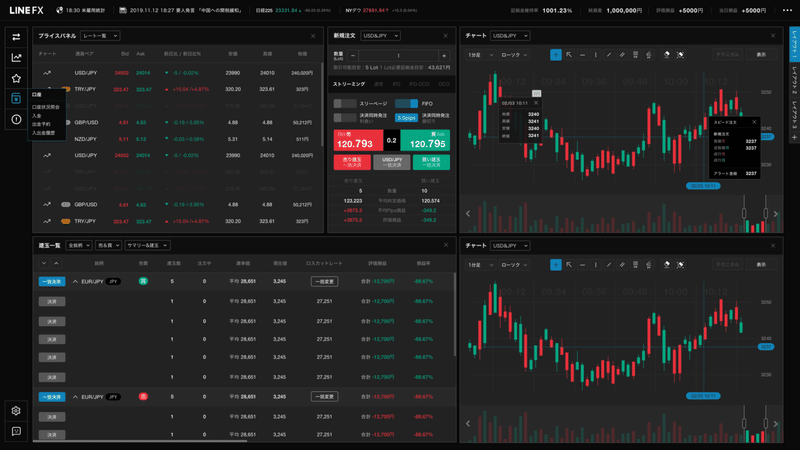Viewport: 800px width, 450px height.
Task: Open the star favorites sidebar icon
Action: point(16,78)
